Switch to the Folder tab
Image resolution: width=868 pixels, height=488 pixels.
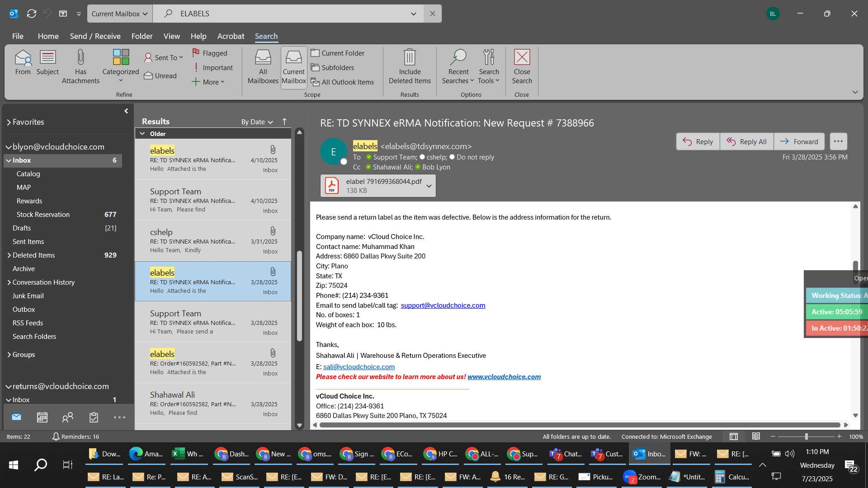coord(142,36)
